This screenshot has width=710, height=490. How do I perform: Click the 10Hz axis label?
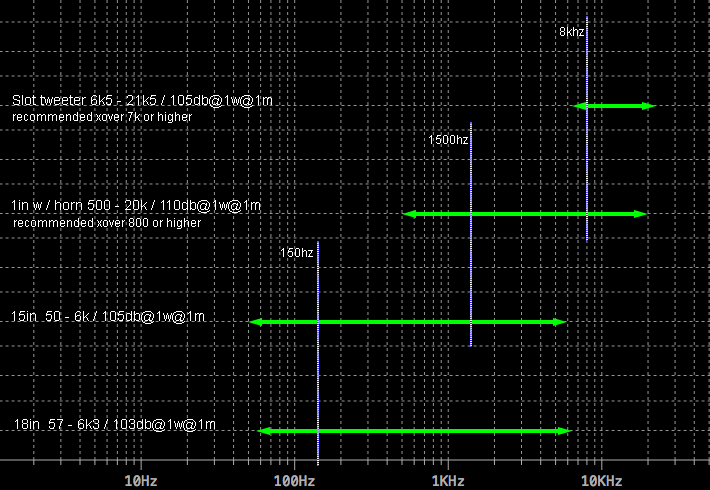[x=141, y=480]
